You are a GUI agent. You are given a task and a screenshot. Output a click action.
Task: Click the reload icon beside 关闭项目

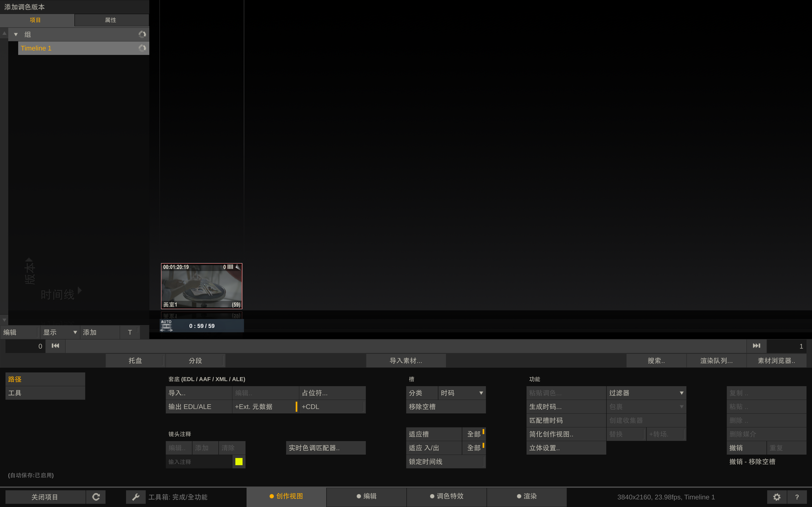(x=96, y=497)
